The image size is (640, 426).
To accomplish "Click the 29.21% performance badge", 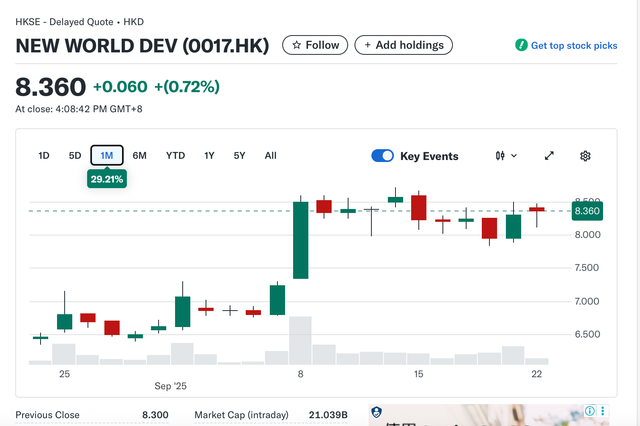I will point(107,179).
